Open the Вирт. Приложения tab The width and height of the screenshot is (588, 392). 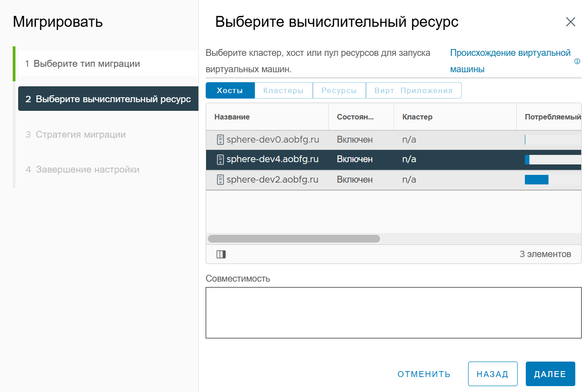pos(414,90)
